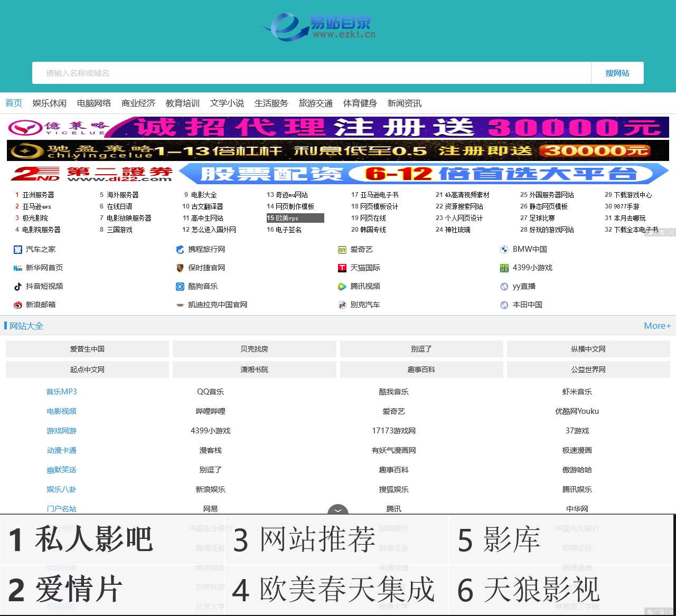This screenshot has height=616, width=676.
Task: Open the More+ link in 网站大全
Action: (657, 326)
